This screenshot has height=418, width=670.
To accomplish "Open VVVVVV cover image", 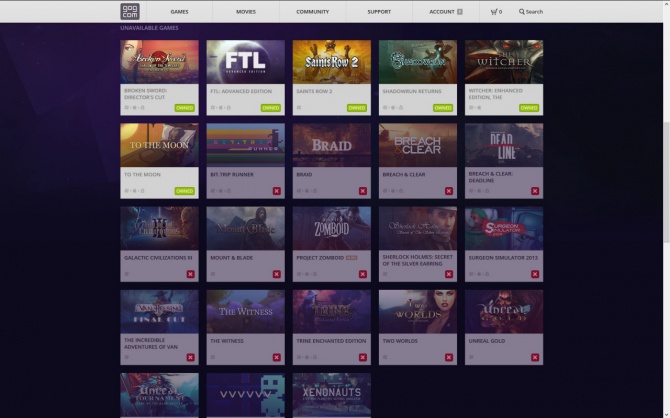I will pos(246,395).
